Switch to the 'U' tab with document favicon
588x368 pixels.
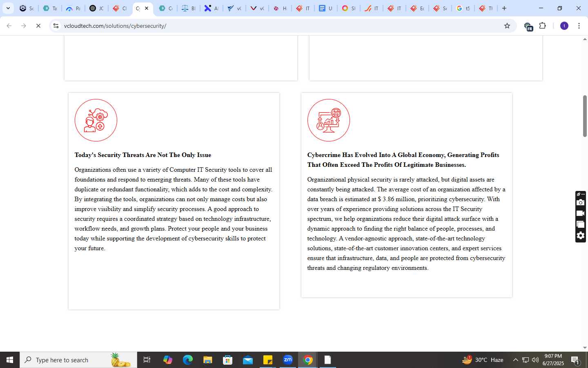click(x=326, y=8)
